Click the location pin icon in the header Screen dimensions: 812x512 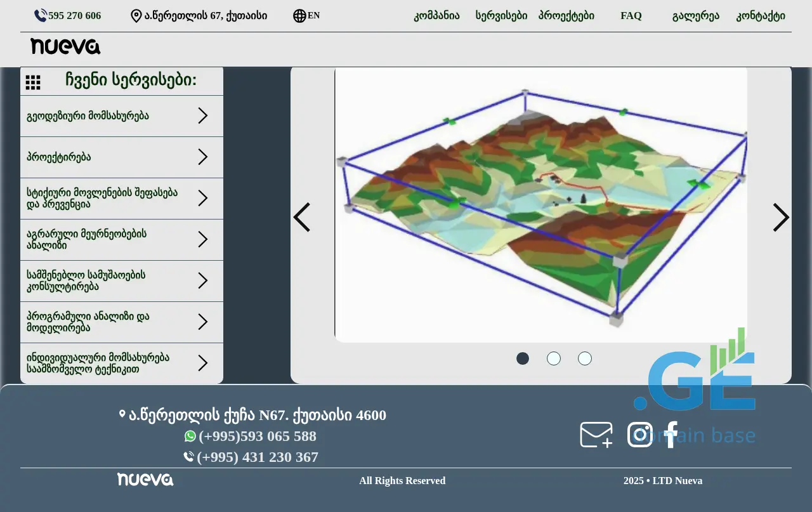pyautogui.click(x=136, y=16)
